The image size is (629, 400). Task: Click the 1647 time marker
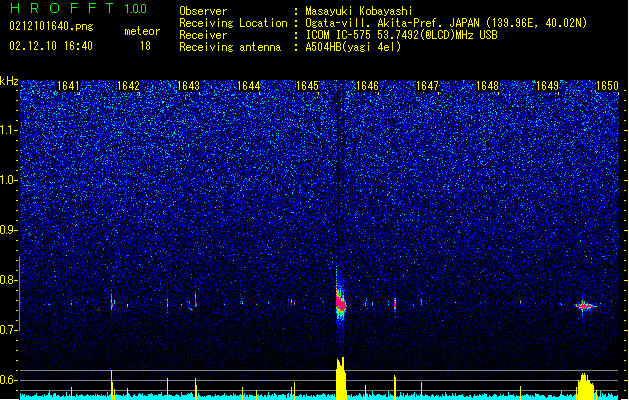coord(428,86)
